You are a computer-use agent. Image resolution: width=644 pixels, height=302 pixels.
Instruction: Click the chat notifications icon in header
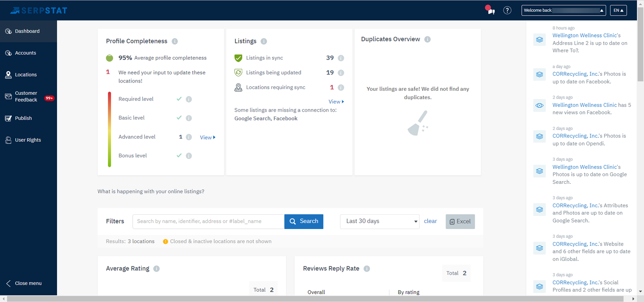[490, 10]
